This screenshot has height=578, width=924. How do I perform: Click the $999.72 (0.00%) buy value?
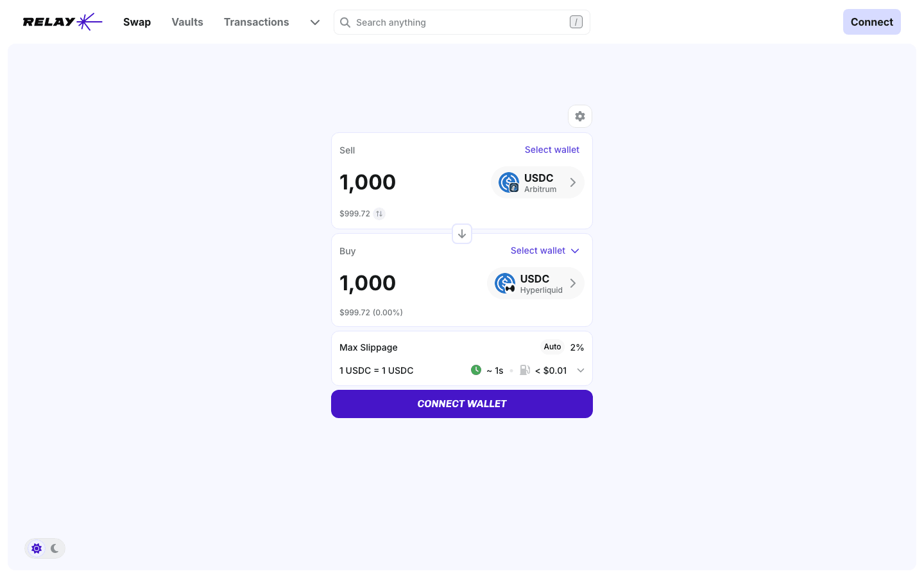pyautogui.click(x=371, y=313)
